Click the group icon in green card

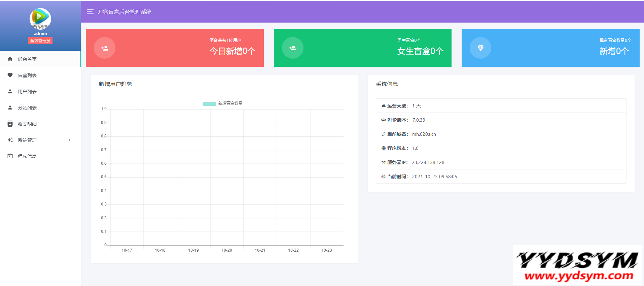click(292, 48)
